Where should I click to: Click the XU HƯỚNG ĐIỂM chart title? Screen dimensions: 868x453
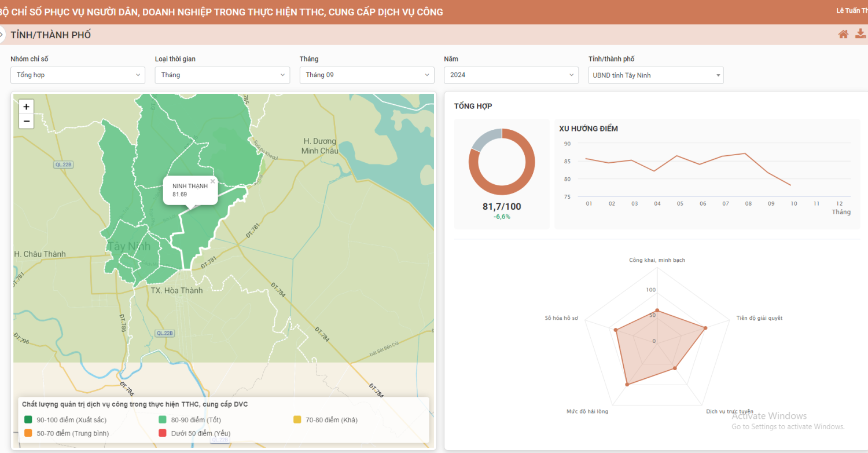point(589,129)
